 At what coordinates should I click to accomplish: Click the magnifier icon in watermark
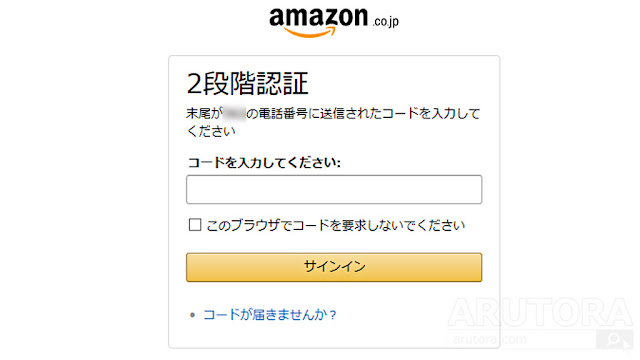[614, 339]
